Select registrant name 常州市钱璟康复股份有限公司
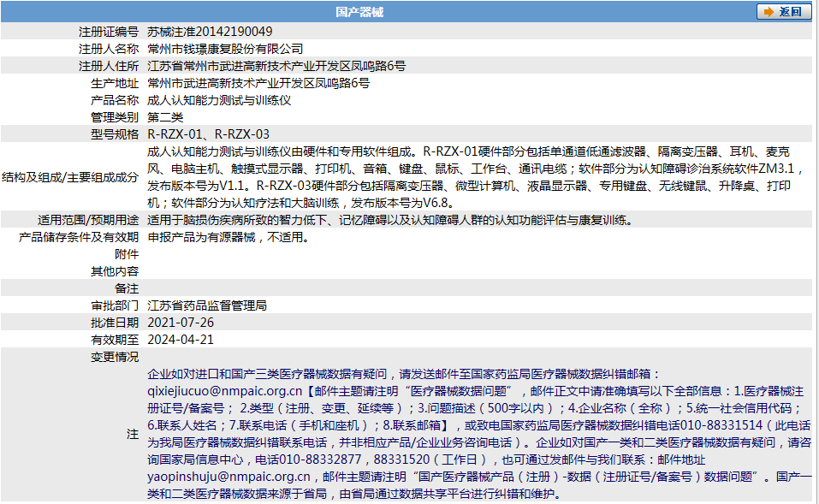This screenshot has width=819, height=504. point(225,49)
